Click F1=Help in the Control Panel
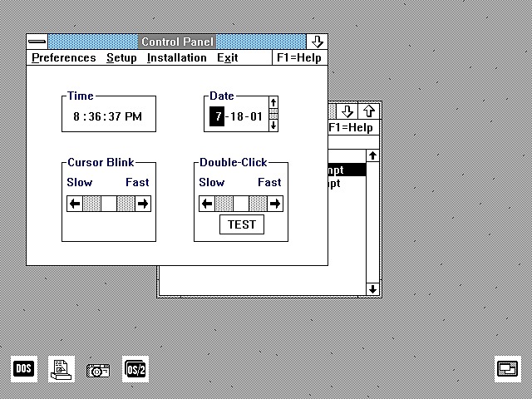 [299, 57]
